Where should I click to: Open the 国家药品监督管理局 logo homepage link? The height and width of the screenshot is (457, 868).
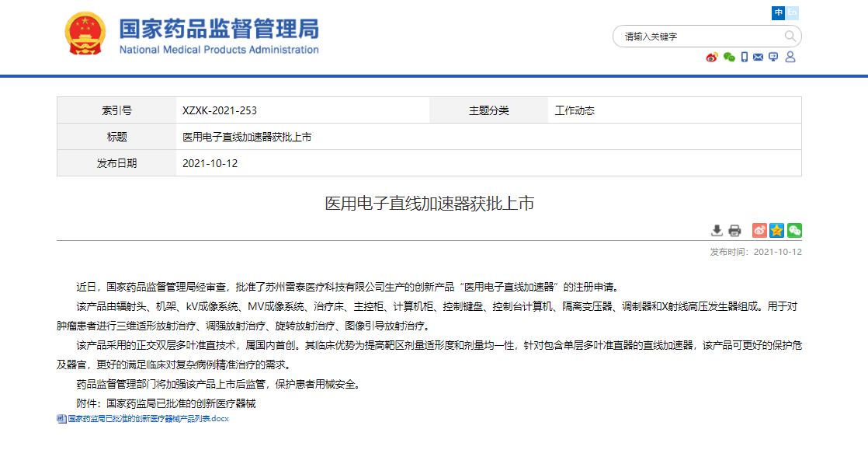[x=192, y=36]
